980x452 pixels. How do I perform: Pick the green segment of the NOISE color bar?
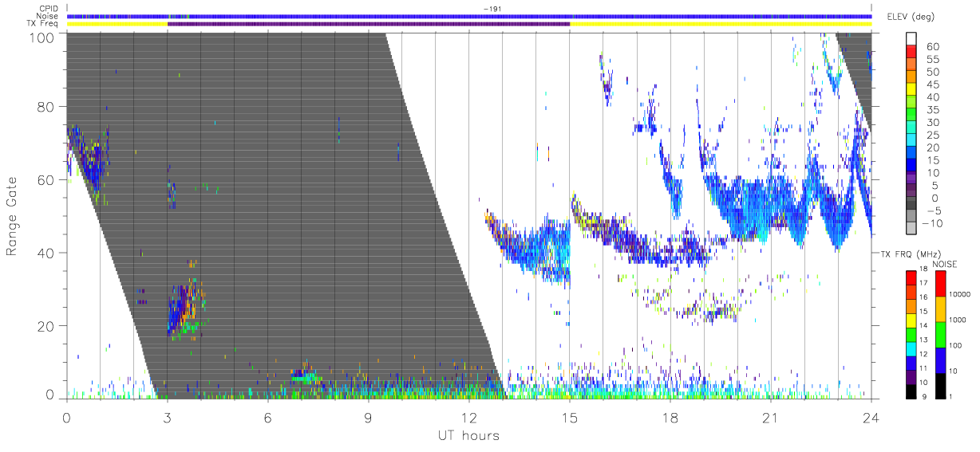tap(940, 334)
